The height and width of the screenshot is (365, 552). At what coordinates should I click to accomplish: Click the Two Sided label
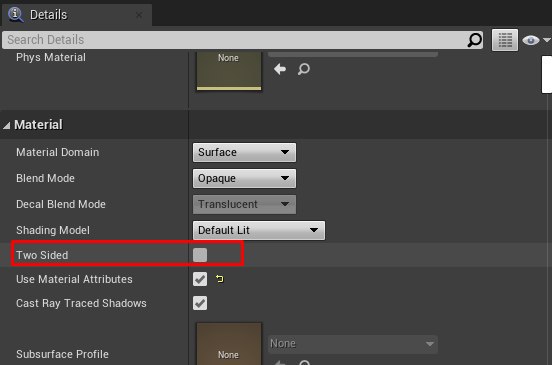click(42, 255)
